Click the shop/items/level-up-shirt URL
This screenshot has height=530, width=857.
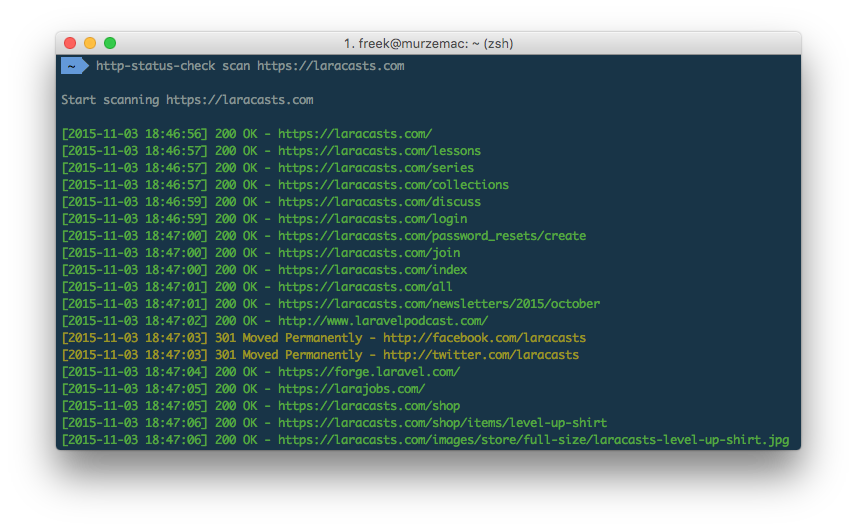(443, 422)
